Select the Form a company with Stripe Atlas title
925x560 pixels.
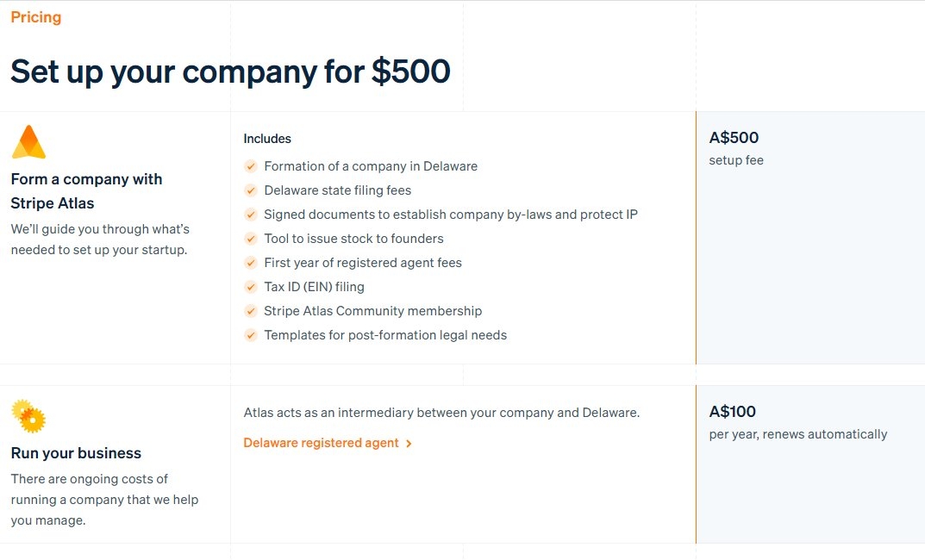(86, 191)
